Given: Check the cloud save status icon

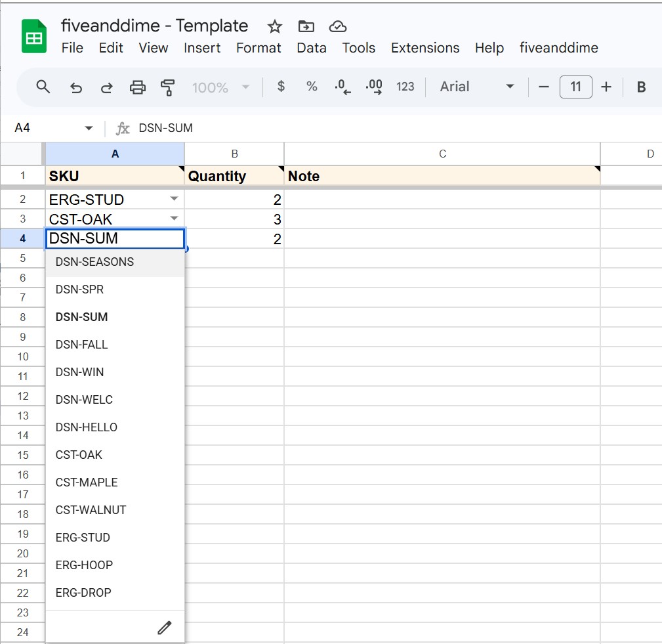Looking at the screenshot, I should [x=338, y=27].
